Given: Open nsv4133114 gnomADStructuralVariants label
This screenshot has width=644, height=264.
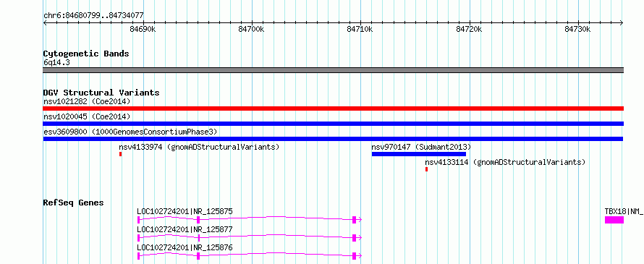Looking at the screenshot, I should [505, 162].
